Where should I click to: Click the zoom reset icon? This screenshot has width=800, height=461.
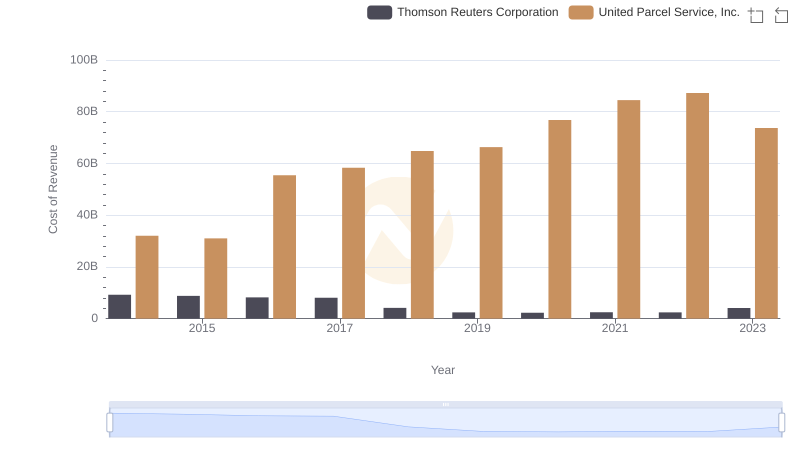[x=781, y=15]
